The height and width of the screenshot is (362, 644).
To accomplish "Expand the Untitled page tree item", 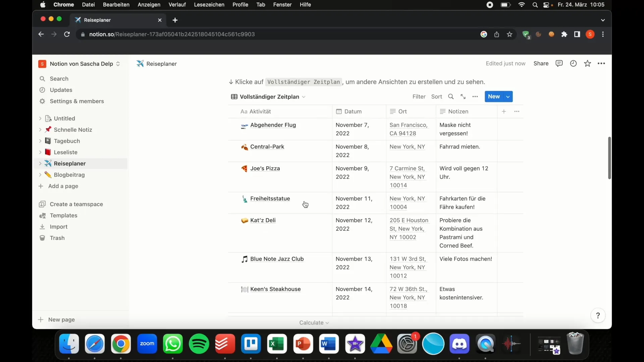I will click(40, 118).
